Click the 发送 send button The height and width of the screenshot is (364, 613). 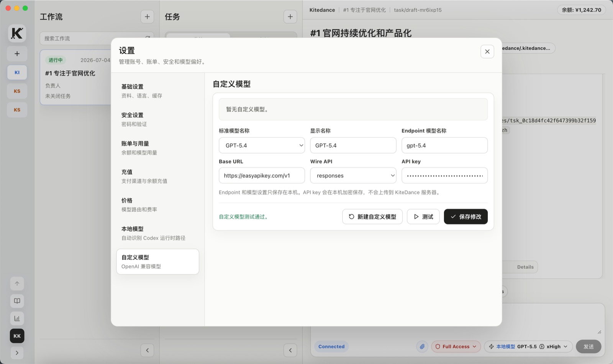pyautogui.click(x=588, y=346)
